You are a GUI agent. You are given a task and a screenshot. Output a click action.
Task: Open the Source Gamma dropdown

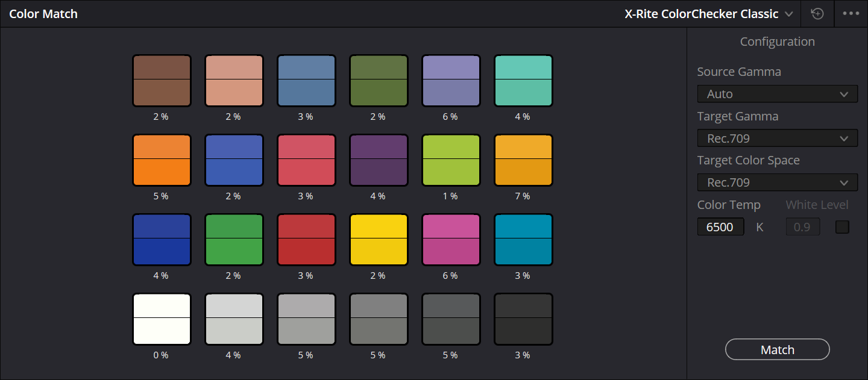777,94
